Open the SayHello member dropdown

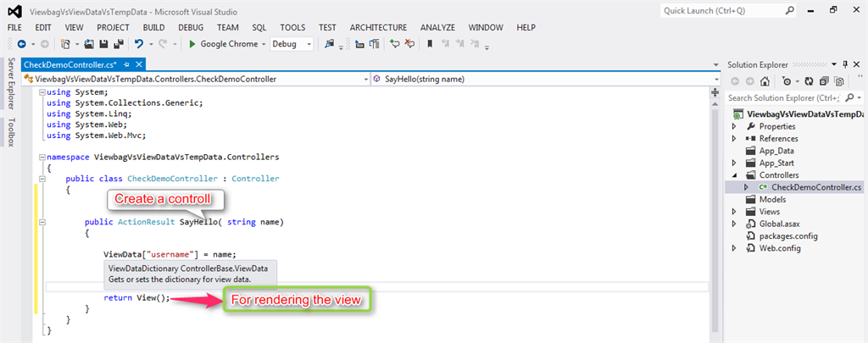pyautogui.click(x=716, y=79)
